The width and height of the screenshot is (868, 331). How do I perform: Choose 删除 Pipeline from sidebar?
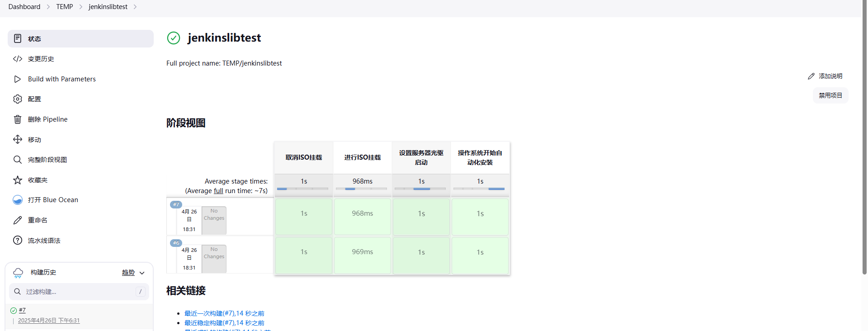tap(80, 119)
